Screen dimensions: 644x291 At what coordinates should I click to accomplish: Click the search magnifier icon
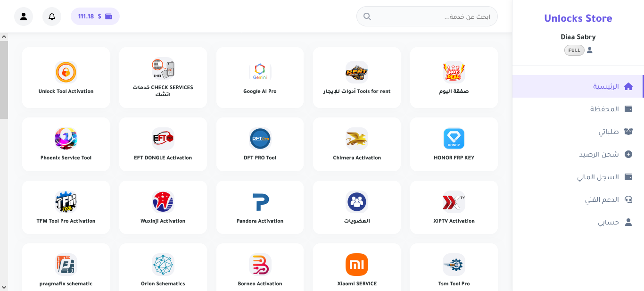pos(367,17)
